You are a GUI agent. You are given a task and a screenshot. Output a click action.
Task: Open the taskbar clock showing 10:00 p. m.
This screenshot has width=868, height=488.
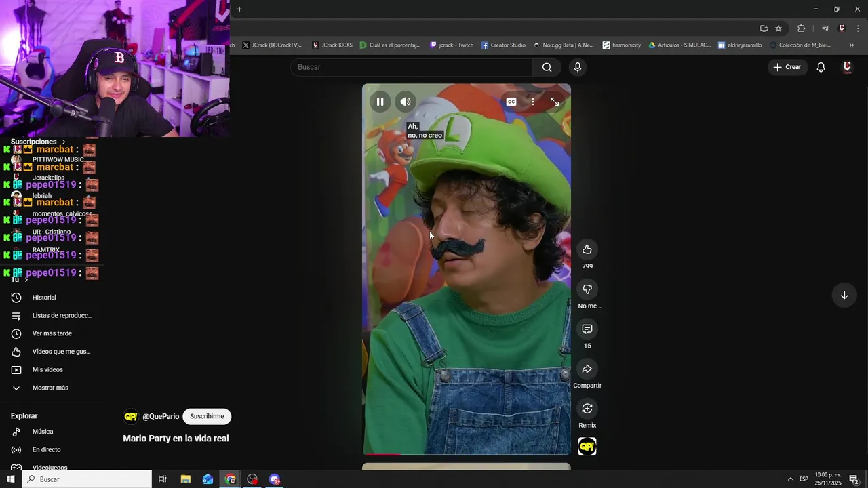(828, 479)
